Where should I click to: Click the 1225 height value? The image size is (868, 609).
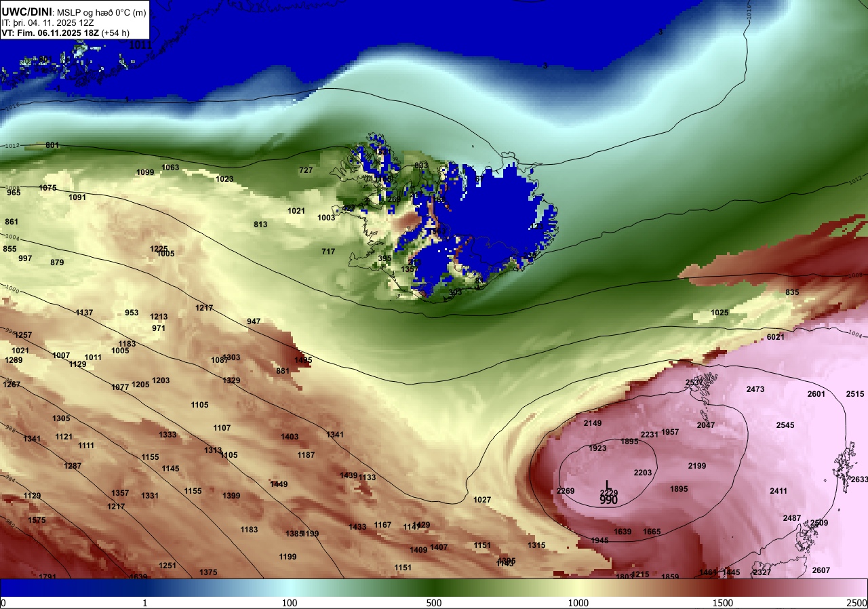point(159,249)
